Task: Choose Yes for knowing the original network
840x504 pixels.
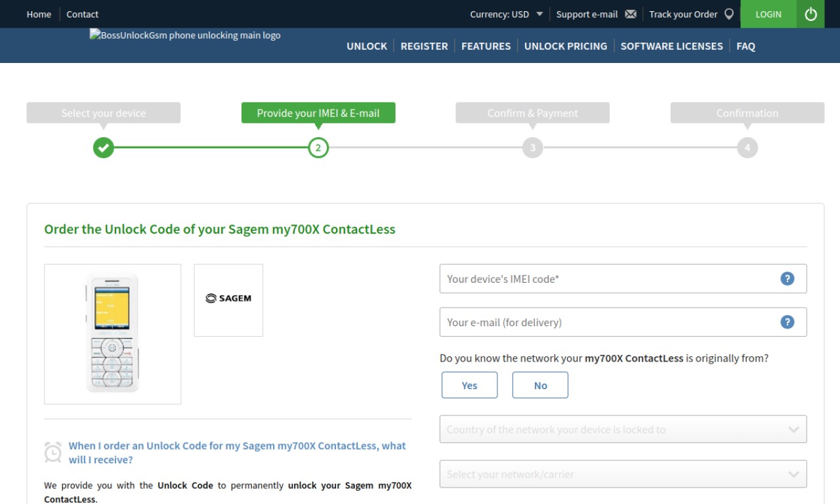Action: click(469, 385)
